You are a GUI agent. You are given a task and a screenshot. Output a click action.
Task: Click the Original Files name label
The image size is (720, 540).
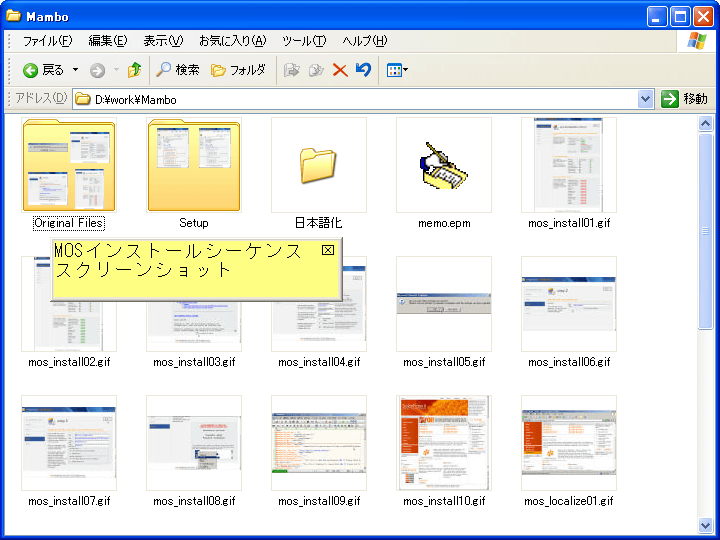[x=69, y=223]
